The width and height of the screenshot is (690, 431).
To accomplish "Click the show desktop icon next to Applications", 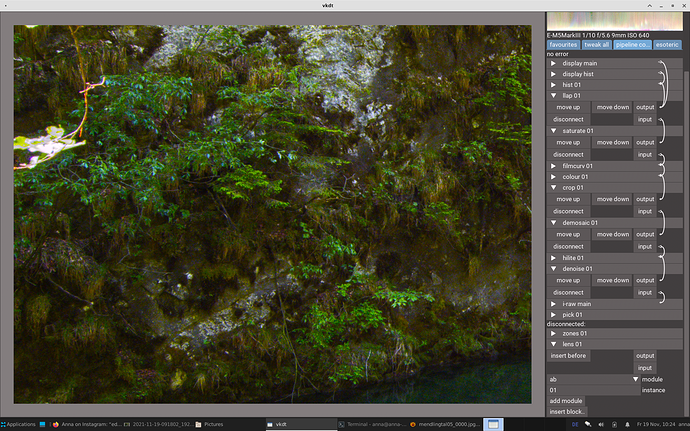I will tap(42, 424).
